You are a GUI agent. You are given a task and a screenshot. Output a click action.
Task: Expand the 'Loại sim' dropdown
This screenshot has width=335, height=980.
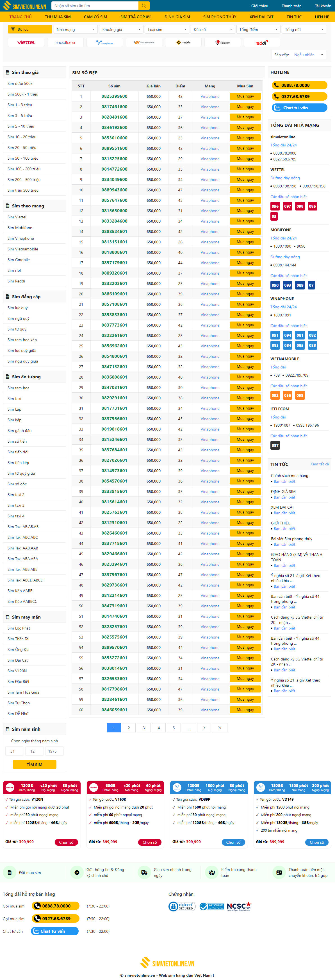point(167,29)
